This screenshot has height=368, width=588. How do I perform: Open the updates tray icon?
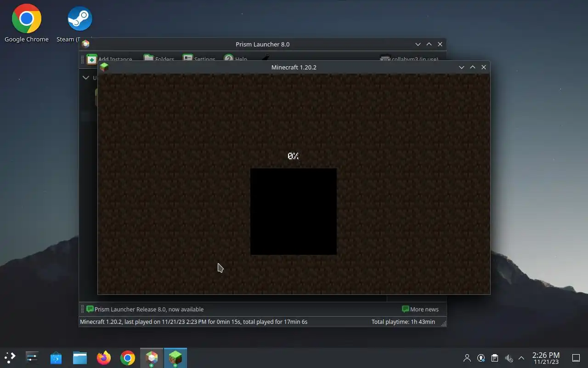coord(481,358)
